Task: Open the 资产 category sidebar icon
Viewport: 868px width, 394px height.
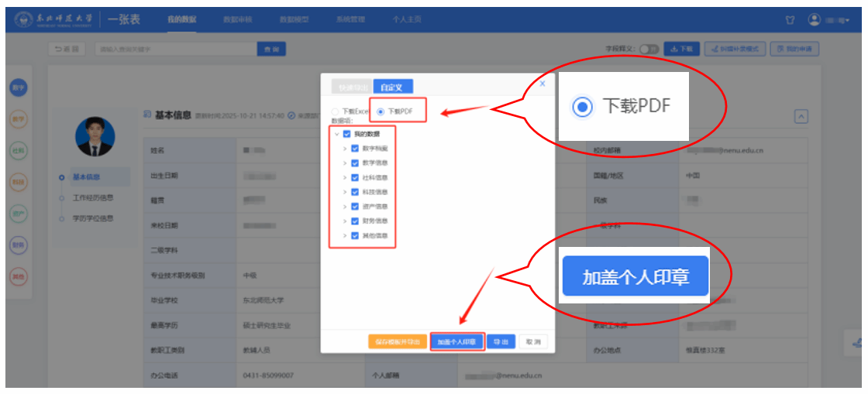Action: coord(17,214)
